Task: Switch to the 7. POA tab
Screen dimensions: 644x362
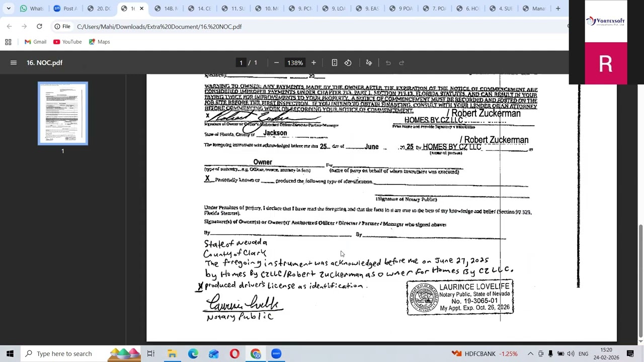Action: pos(435,9)
